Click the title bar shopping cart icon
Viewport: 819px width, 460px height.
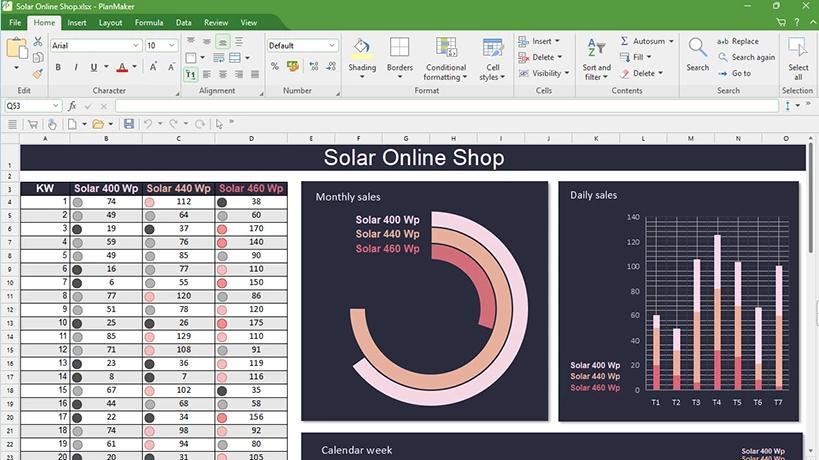[781, 22]
